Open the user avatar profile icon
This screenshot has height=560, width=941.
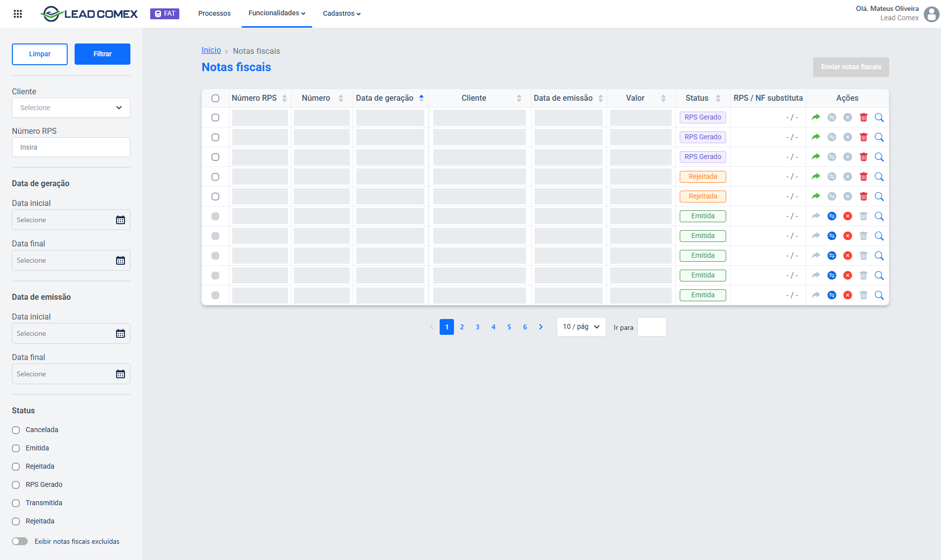(932, 14)
